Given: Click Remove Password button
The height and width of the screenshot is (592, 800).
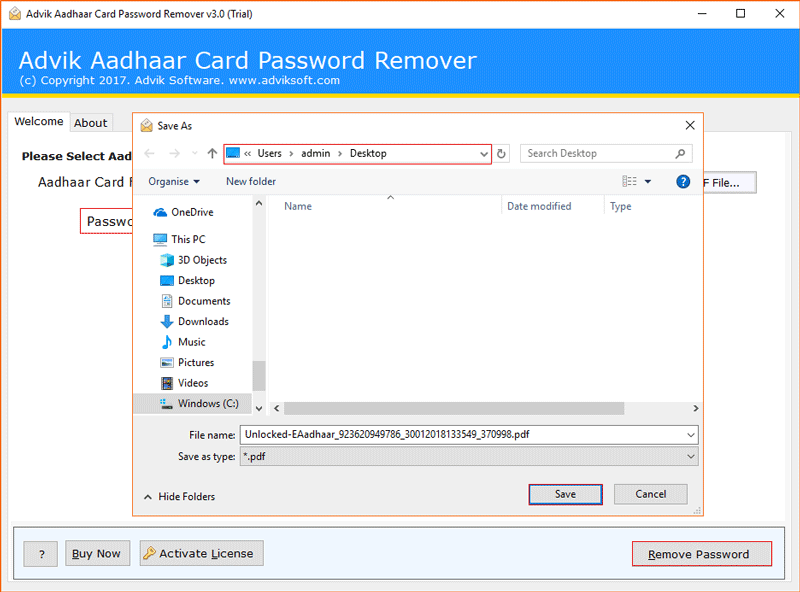Looking at the screenshot, I should tap(702, 554).
